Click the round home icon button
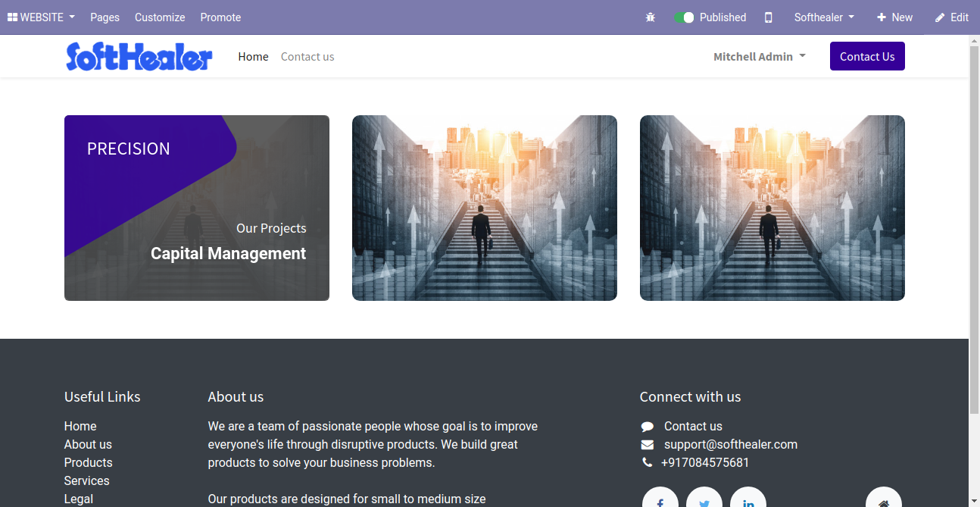This screenshot has height=507, width=980. [884, 497]
